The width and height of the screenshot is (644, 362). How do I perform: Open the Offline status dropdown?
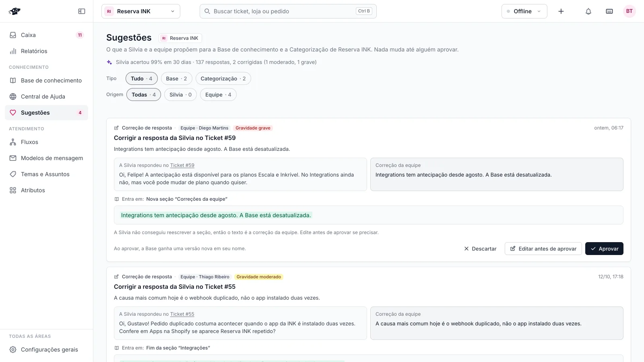(524, 11)
